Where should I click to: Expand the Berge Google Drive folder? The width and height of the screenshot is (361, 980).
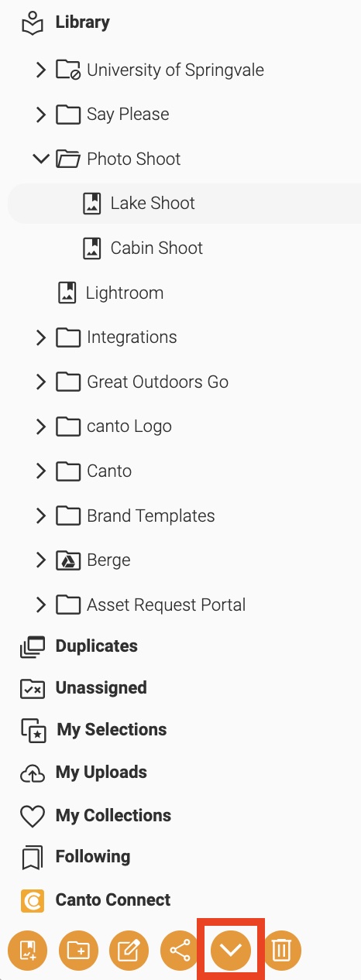point(41,560)
